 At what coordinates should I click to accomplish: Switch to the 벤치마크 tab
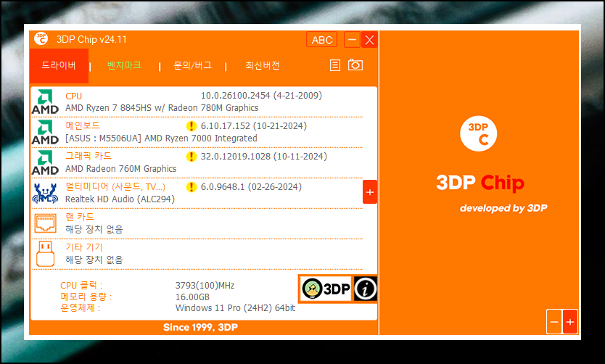[x=124, y=65]
